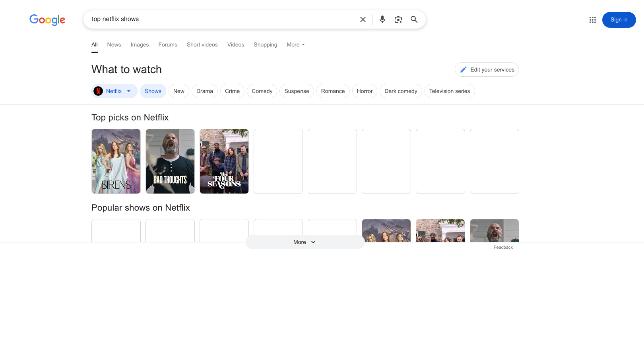
Task: Click the Top picks on Netflix heading
Action: tap(130, 118)
